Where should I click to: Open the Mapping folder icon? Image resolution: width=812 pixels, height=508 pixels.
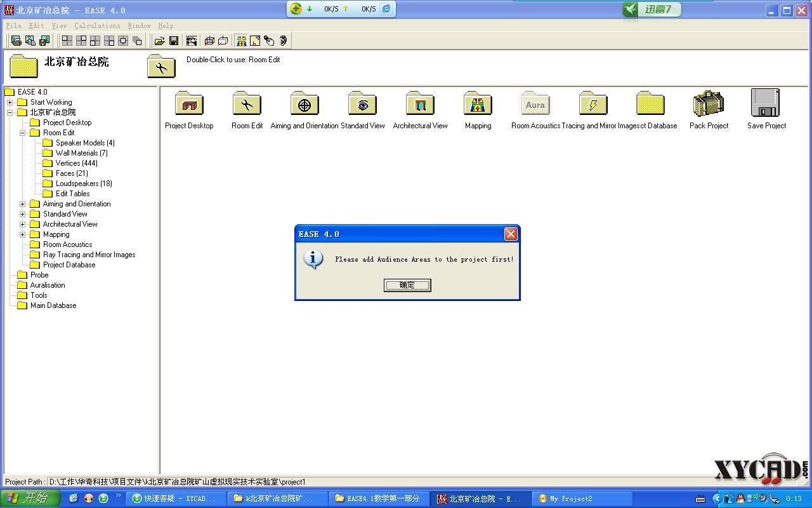[x=478, y=104]
